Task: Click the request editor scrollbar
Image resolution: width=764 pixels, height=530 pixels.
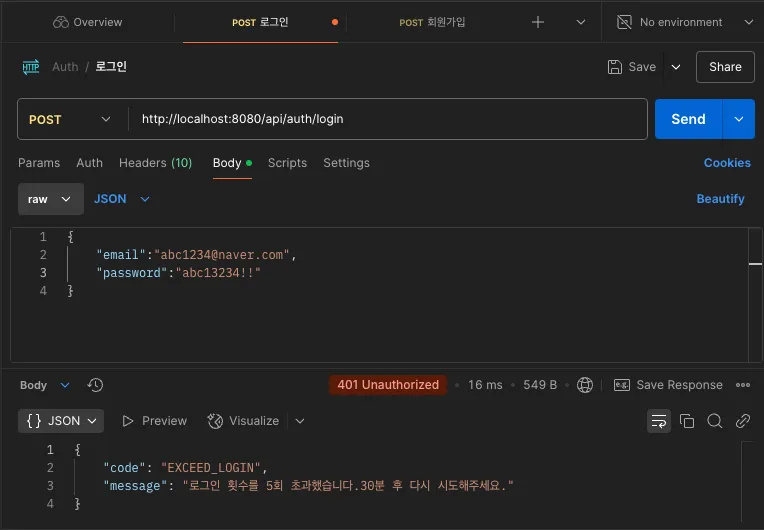Action: point(755,295)
